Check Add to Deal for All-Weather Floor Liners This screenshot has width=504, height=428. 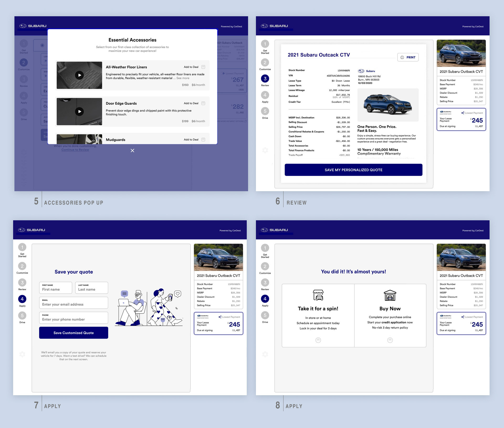coord(203,67)
